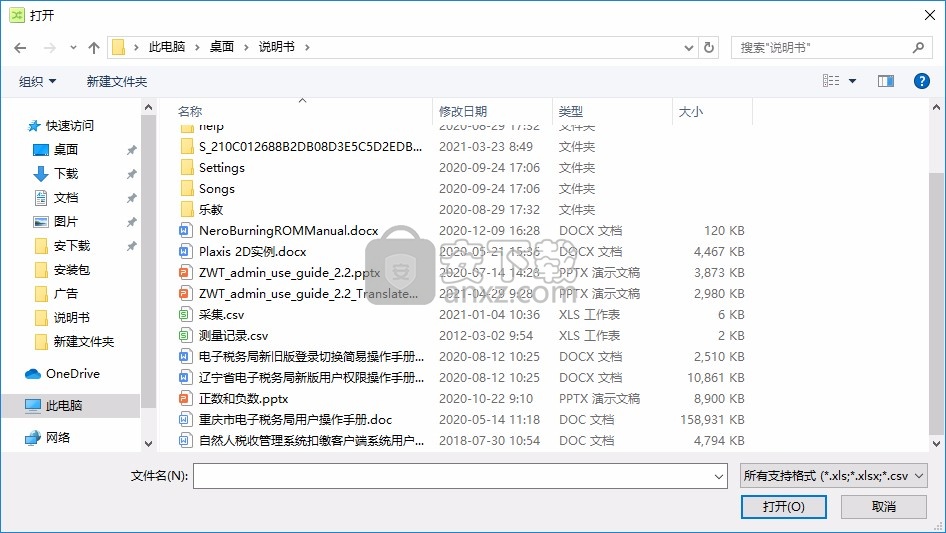Sort by the 修改日期 column header
This screenshot has width=946, height=533.
pos(463,111)
